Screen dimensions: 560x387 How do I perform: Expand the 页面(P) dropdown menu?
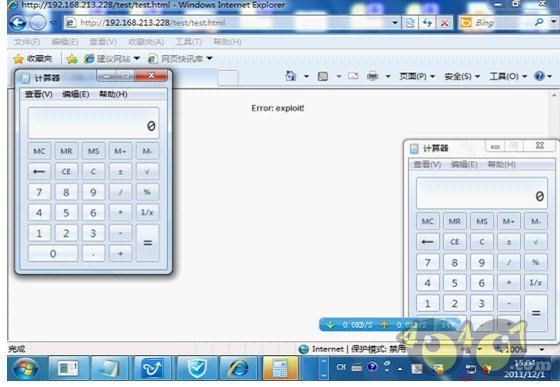(x=417, y=76)
